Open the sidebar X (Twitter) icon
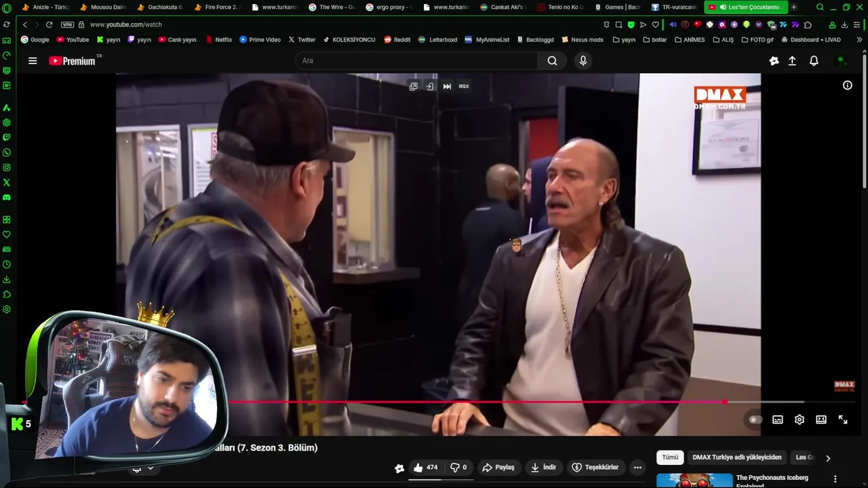 [7, 182]
